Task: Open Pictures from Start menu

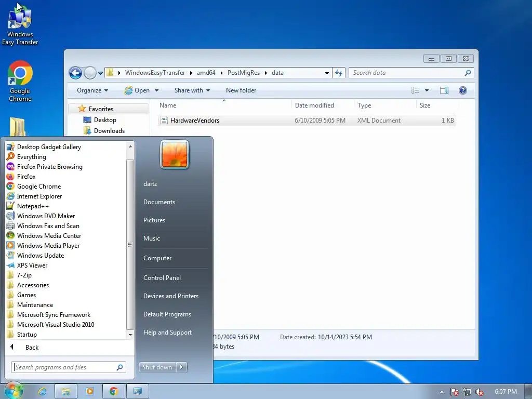Action: pyautogui.click(x=154, y=220)
